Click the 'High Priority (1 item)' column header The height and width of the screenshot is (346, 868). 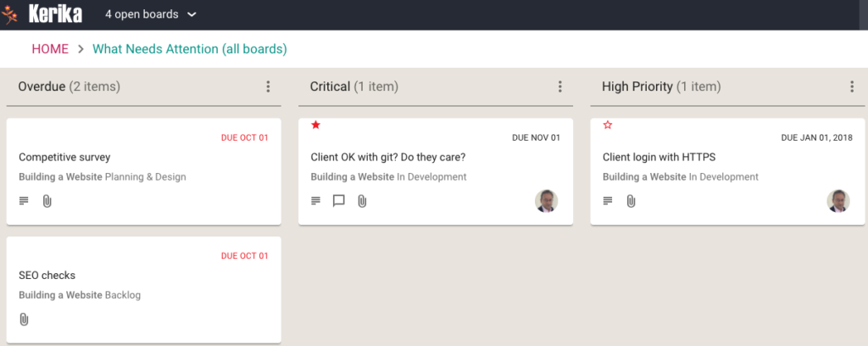click(x=661, y=86)
